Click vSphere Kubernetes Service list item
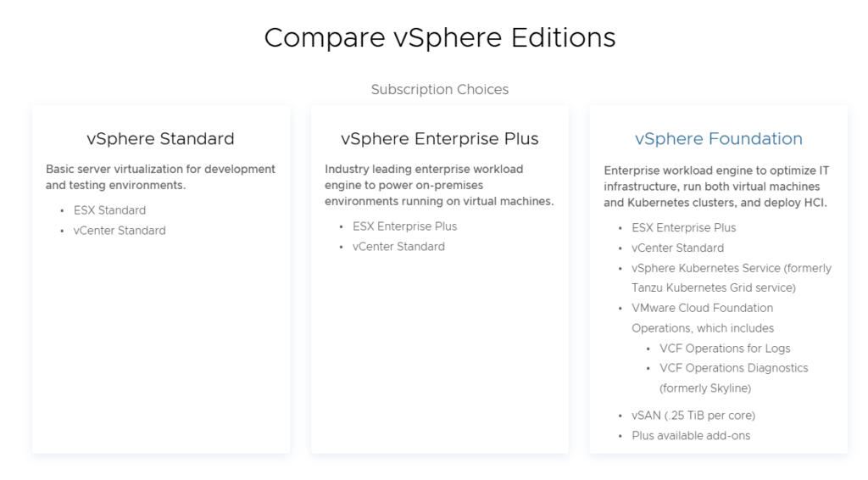 tap(732, 278)
